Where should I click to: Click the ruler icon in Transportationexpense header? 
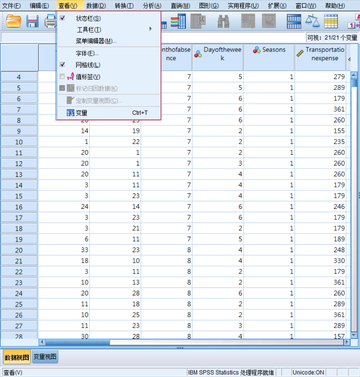point(300,53)
